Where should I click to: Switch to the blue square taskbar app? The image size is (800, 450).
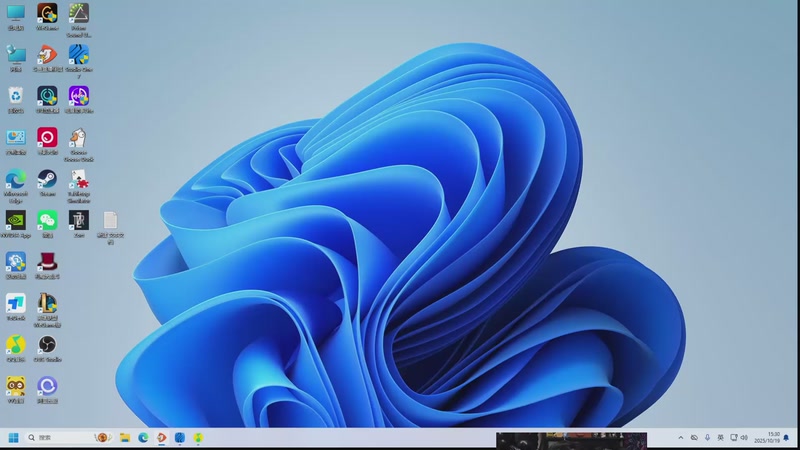tap(180, 437)
